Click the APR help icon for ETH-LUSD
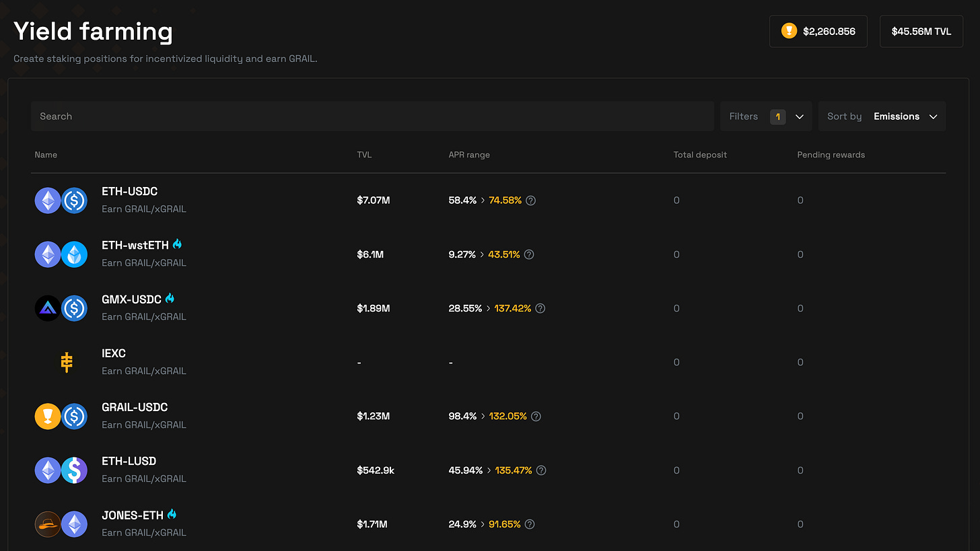This screenshot has width=980, height=551. (x=541, y=470)
